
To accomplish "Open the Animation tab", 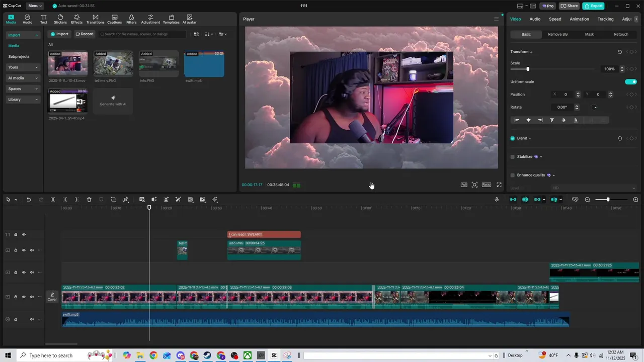I will coord(579,19).
